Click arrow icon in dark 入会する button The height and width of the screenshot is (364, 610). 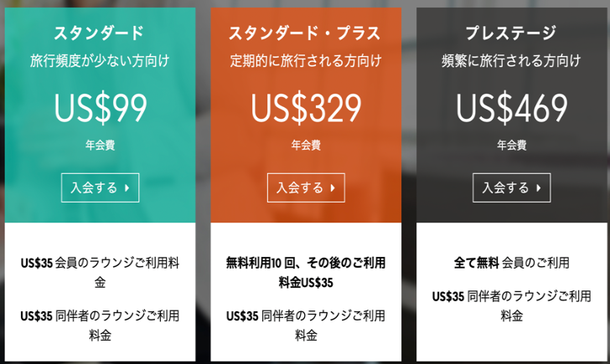[539, 188]
